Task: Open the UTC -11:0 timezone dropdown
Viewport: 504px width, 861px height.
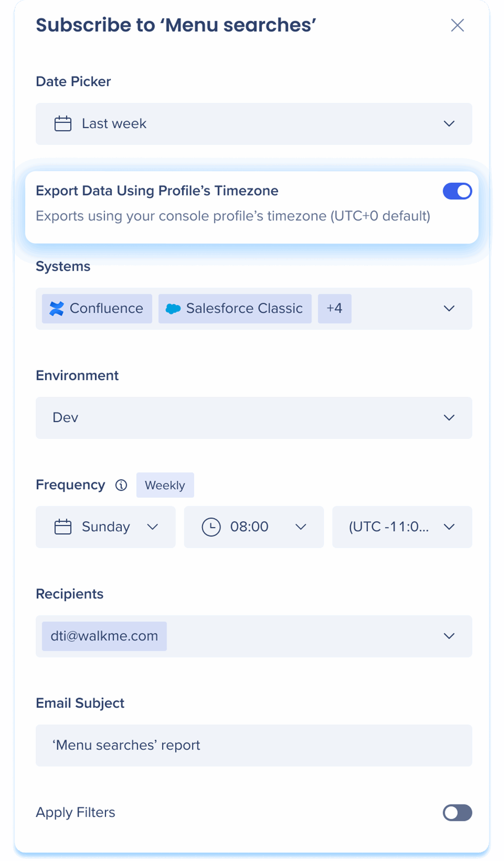Action: [x=402, y=527]
